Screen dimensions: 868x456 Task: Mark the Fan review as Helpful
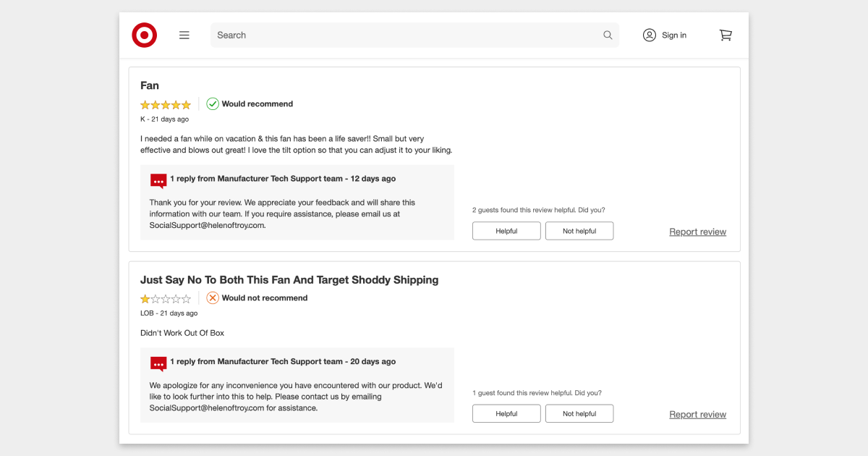click(x=506, y=231)
